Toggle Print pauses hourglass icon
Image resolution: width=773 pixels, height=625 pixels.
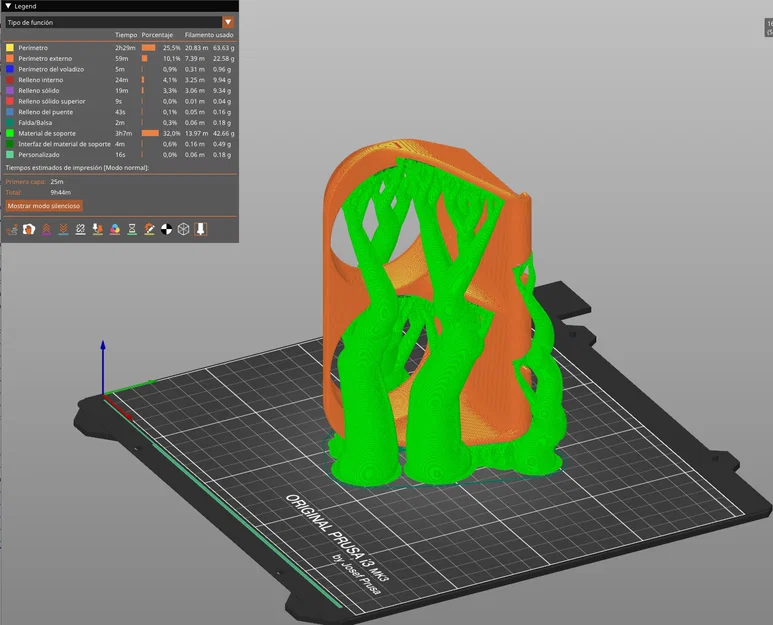click(x=132, y=229)
